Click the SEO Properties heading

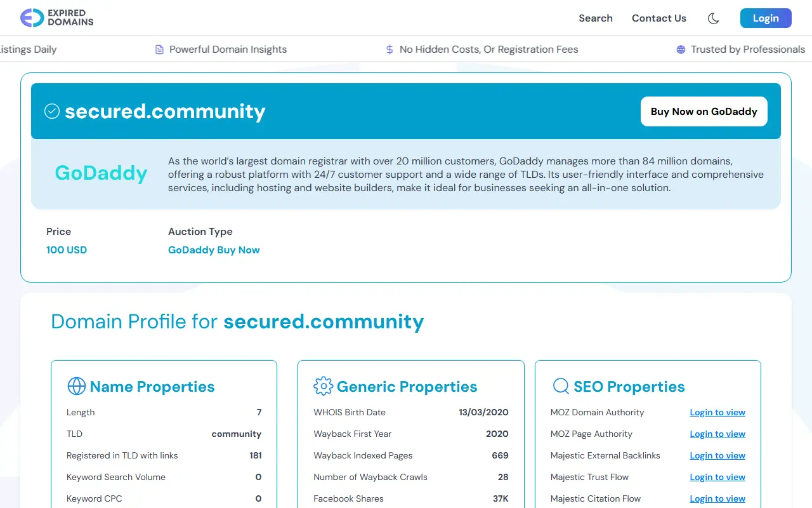629,387
